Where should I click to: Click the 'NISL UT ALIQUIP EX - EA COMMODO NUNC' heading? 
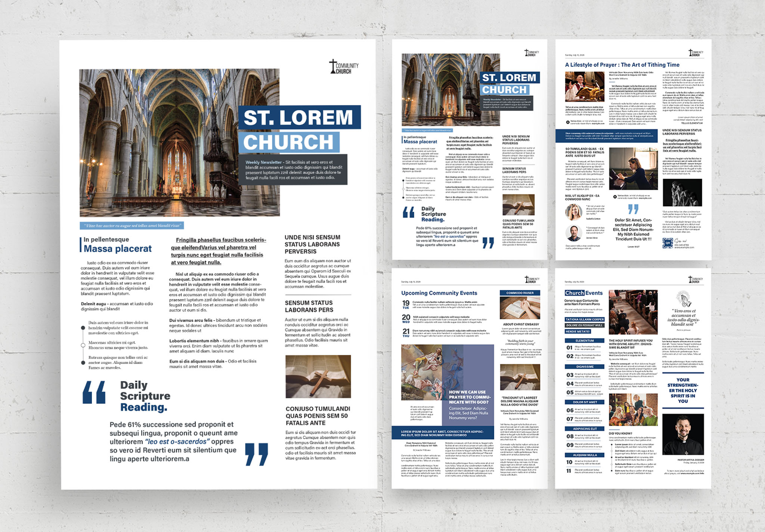pos(582,197)
